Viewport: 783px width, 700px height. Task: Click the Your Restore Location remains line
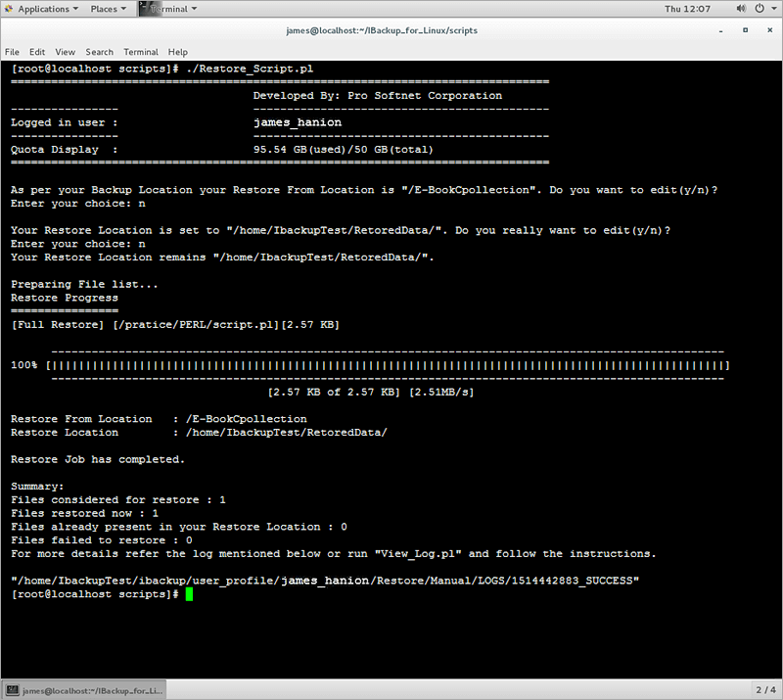point(223,257)
